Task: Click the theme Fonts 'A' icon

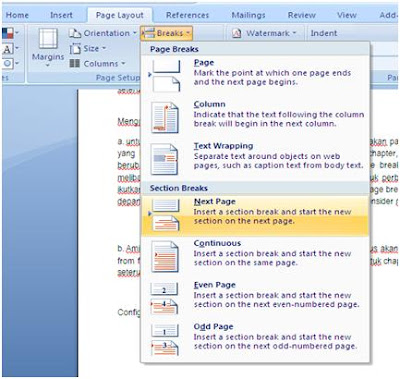Action: [x=7, y=49]
